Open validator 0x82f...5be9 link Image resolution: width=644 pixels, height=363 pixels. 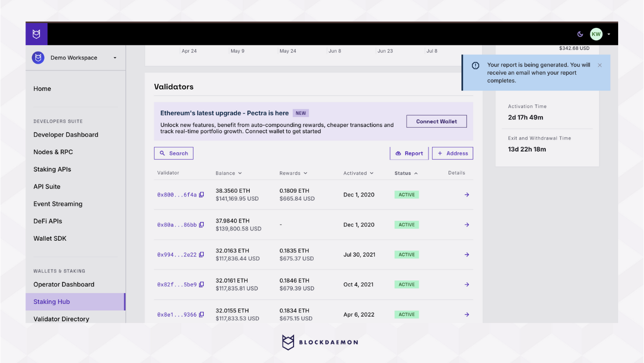click(x=177, y=285)
